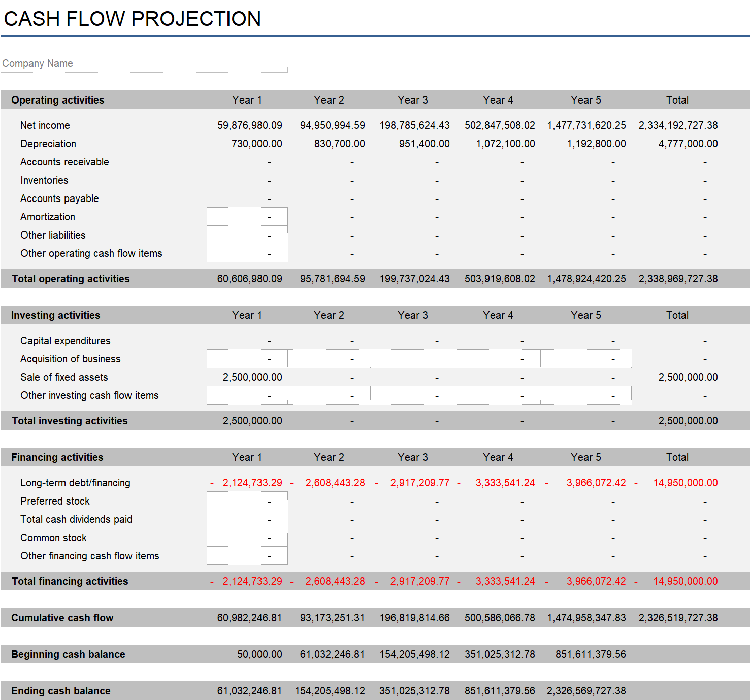Select the Amortization Year 1 input cell
The width and height of the screenshot is (750, 700).
[247, 216]
